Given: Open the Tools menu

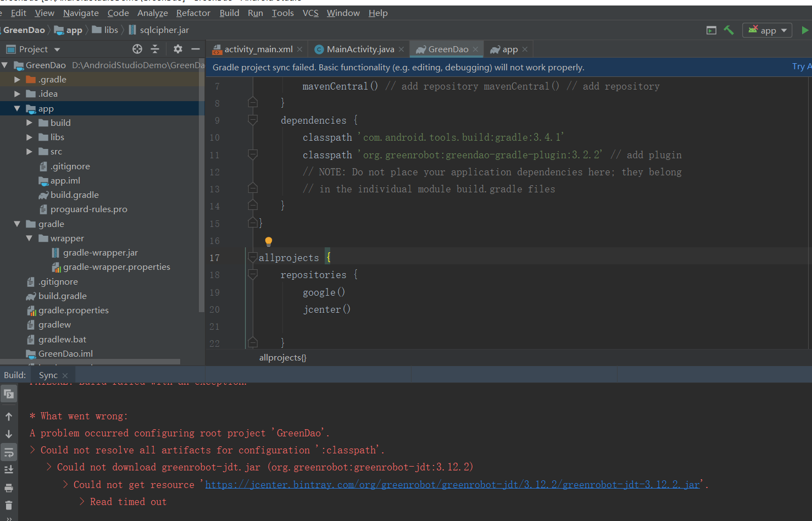Looking at the screenshot, I should (283, 13).
